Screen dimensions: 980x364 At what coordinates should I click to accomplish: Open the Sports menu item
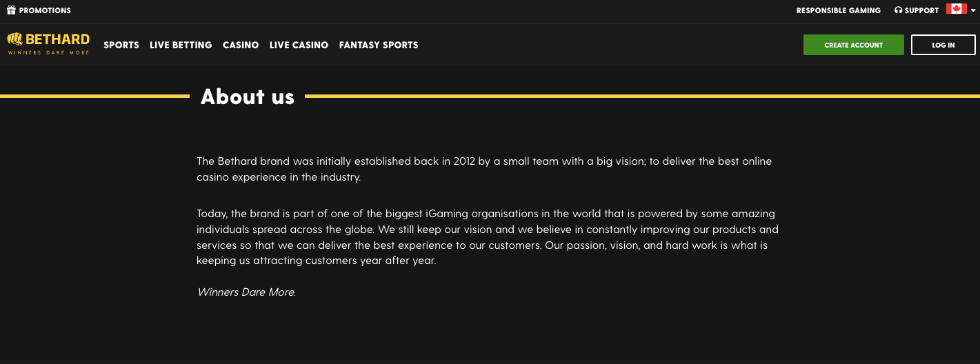click(121, 45)
